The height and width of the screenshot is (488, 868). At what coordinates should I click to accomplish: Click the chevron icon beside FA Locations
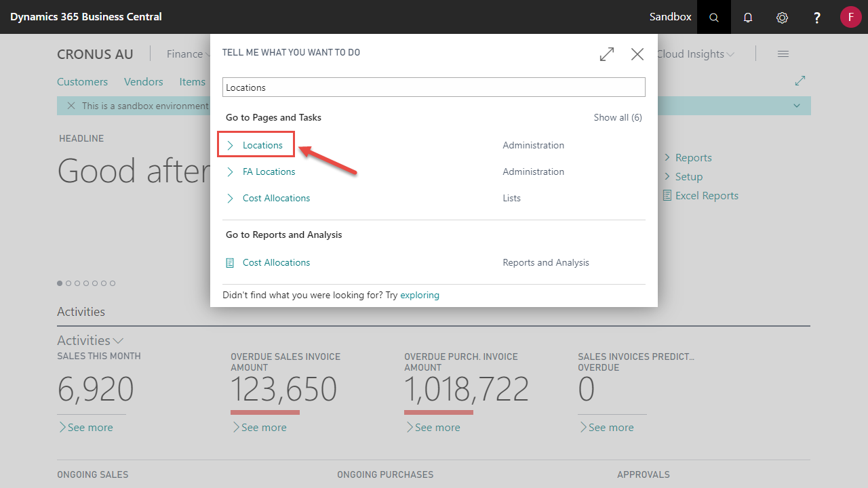click(x=230, y=171)
